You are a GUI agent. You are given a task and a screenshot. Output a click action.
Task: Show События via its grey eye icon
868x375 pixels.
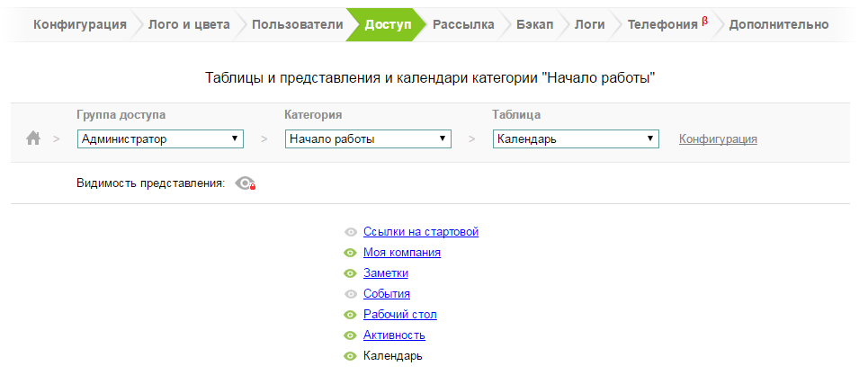tap(351, 294)
